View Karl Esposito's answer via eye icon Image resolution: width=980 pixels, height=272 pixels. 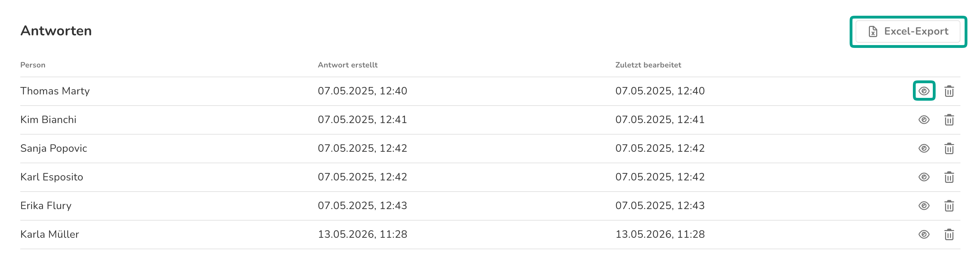[x=924, y=177]
